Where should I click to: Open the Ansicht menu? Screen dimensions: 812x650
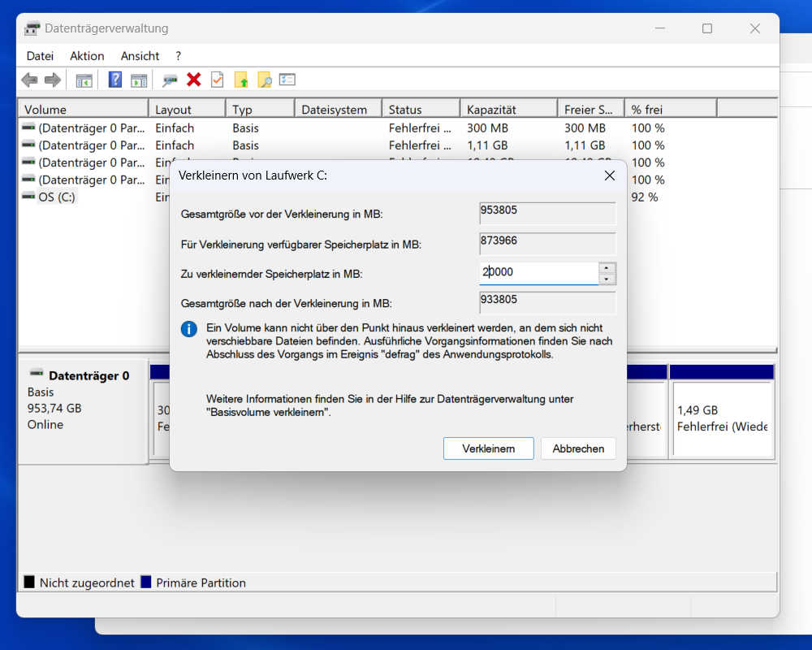(140, 56)
